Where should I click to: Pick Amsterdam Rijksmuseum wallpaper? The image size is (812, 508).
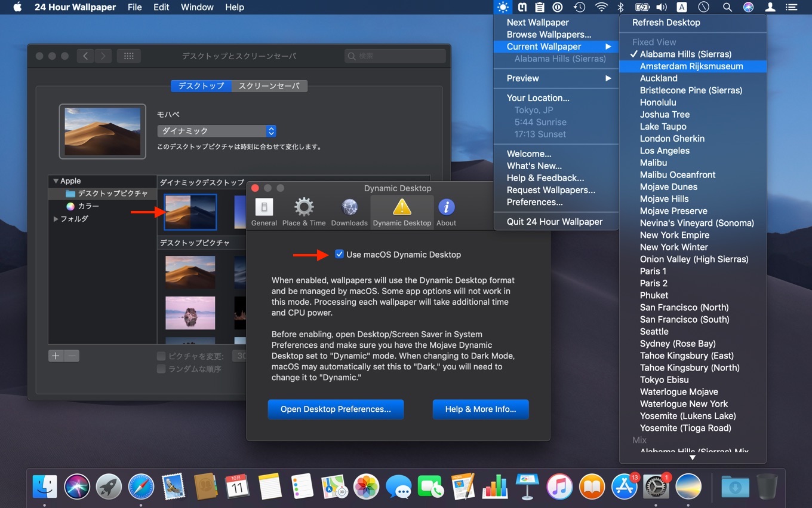click(x=693, y=66)
